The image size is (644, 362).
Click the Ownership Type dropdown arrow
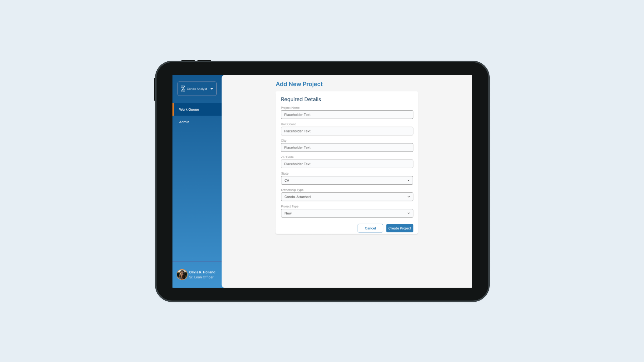tap(409, 197)
